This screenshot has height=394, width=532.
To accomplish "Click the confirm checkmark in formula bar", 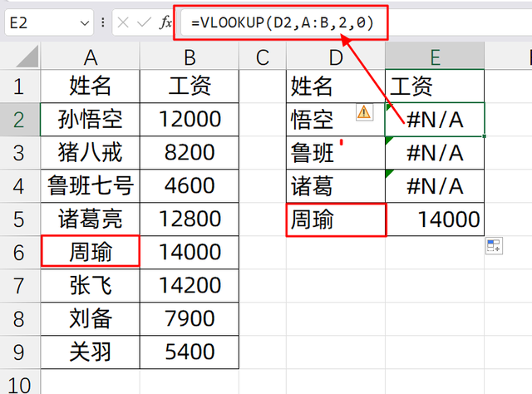I will click(144, 22).
